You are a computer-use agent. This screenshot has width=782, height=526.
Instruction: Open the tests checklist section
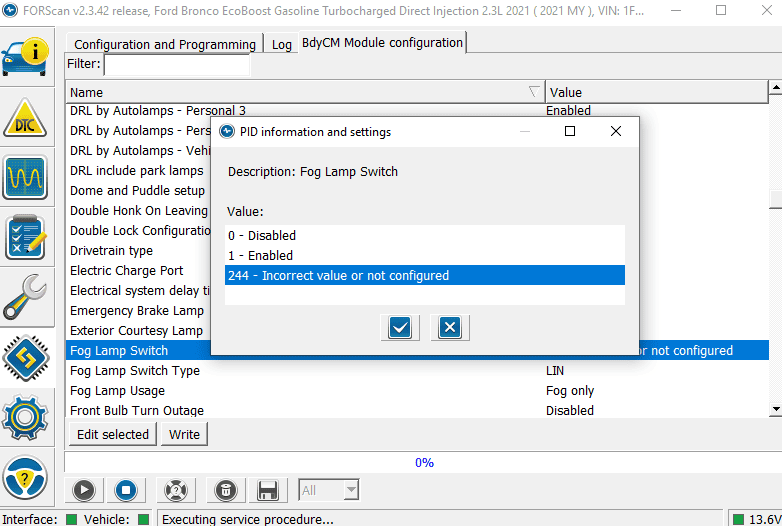pos(25,237)
